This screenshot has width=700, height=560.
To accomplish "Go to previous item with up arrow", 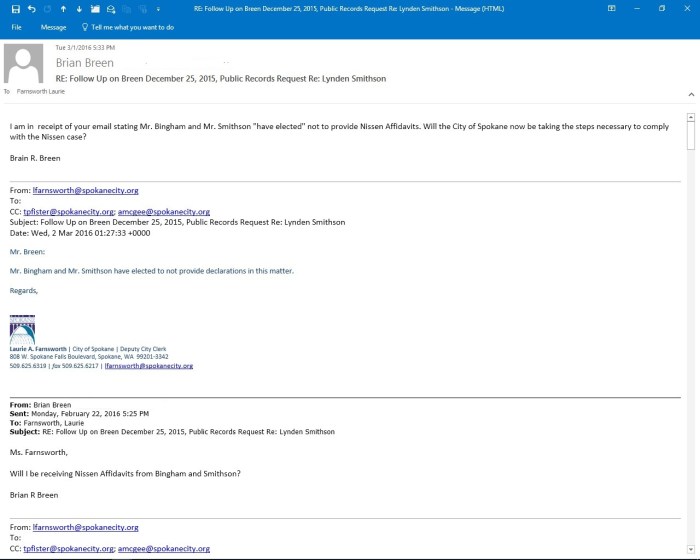I will tap(62, 8).
